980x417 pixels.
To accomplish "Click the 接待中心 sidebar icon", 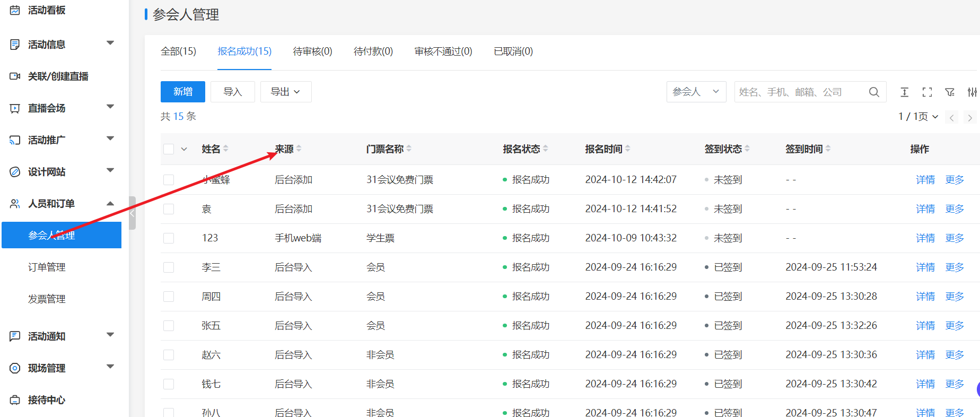I will click(15, 400).
